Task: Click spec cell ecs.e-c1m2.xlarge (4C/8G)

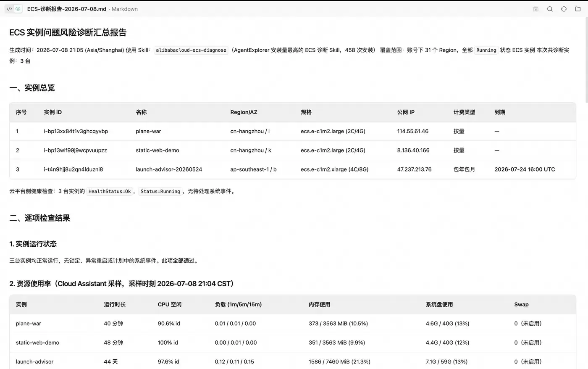Action: click(x=334, y=169)
